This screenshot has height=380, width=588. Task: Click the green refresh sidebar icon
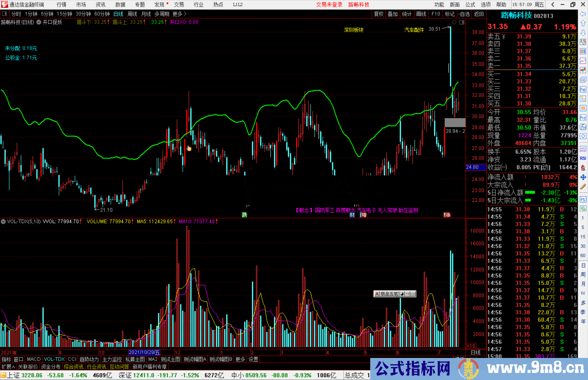pos(583,209)
